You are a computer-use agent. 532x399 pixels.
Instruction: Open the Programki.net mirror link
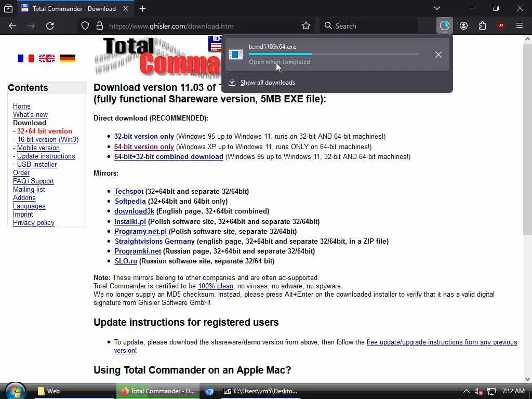tap(137, 251)
